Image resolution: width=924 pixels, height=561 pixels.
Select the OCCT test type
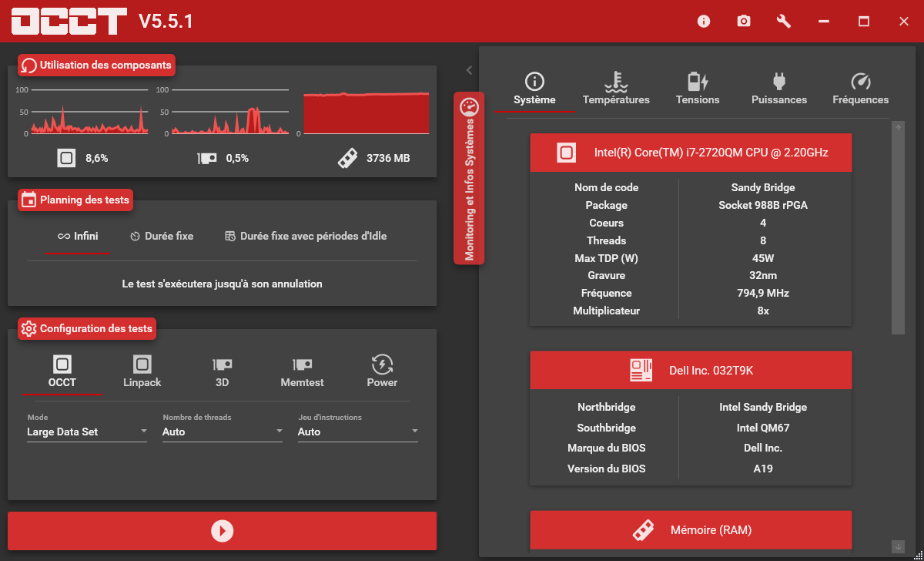(62, 371)
